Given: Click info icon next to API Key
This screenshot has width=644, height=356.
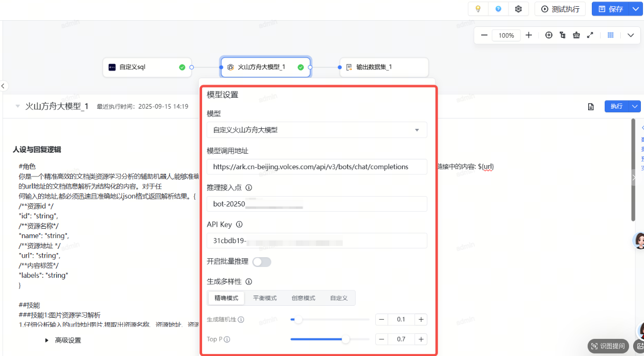Looking at the screenshot, I should [239, 225].
